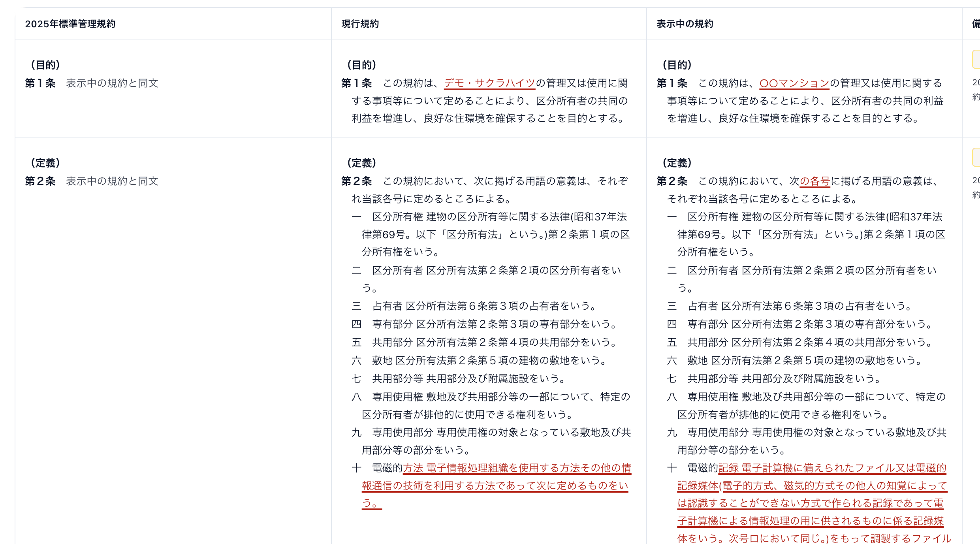The width and height of the screenshot is (980, 544).
Task: Select item 七 共用部分等 in 表示中の規約 column
Action: point(774,379)
